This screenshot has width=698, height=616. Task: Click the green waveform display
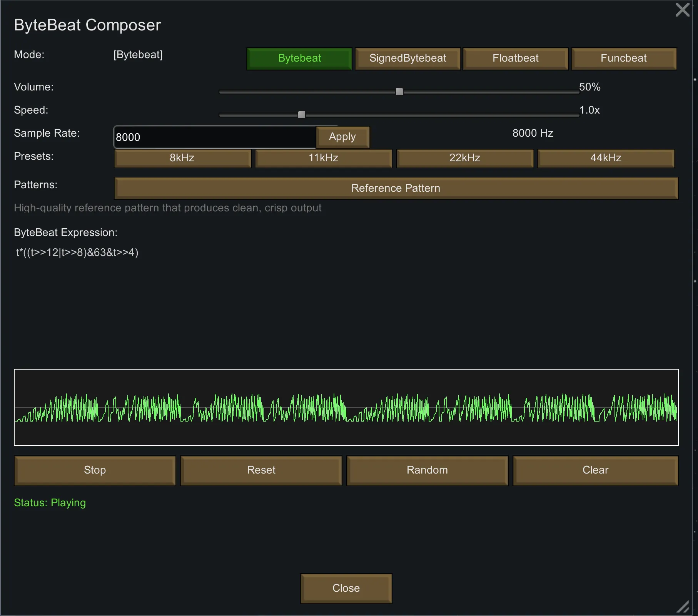346,407
